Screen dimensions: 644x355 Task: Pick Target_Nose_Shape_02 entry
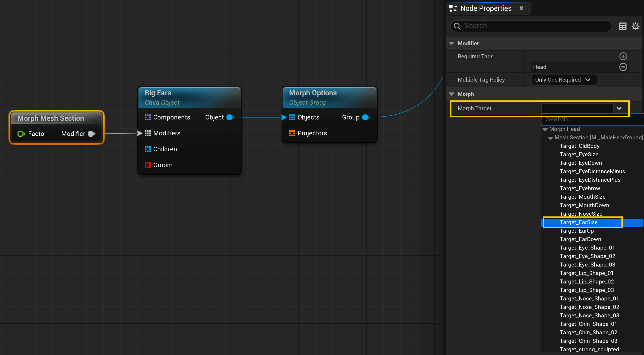click(x=589, y=307)
